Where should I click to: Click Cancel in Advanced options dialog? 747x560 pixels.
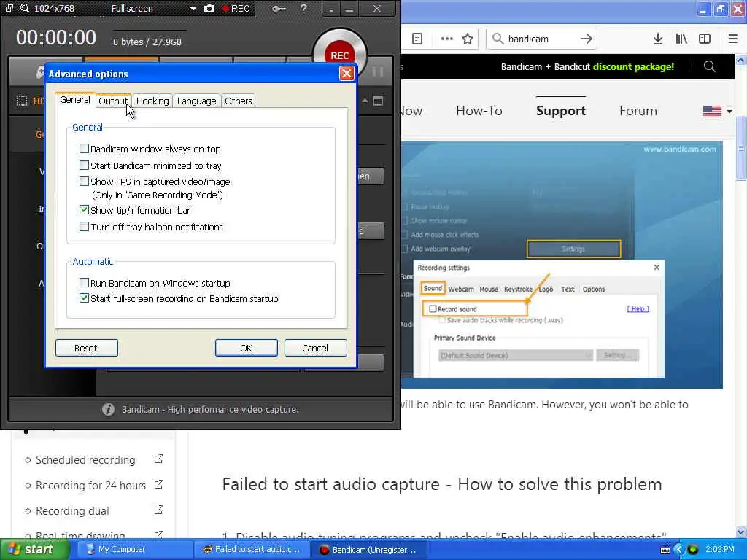click(315, 348)
